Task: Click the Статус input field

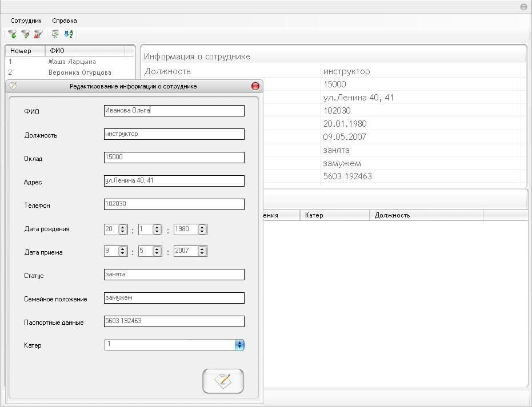Action: pyautogui.click(x=174, y=275)
